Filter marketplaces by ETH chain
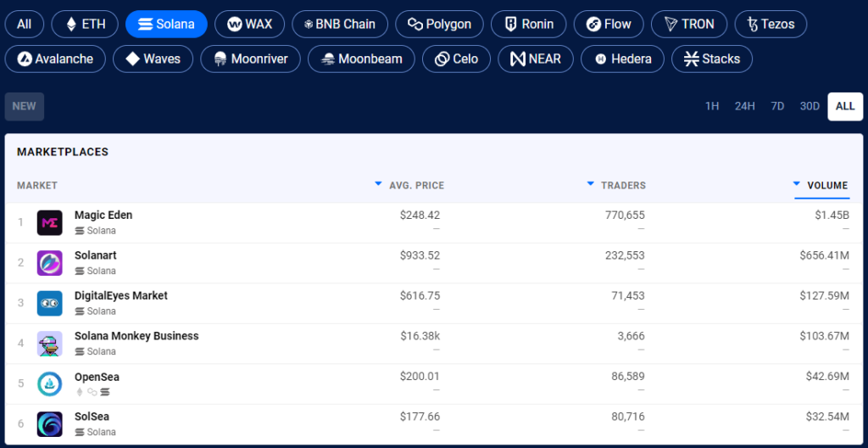Screen dimensions: 868x448 [86, 25]
